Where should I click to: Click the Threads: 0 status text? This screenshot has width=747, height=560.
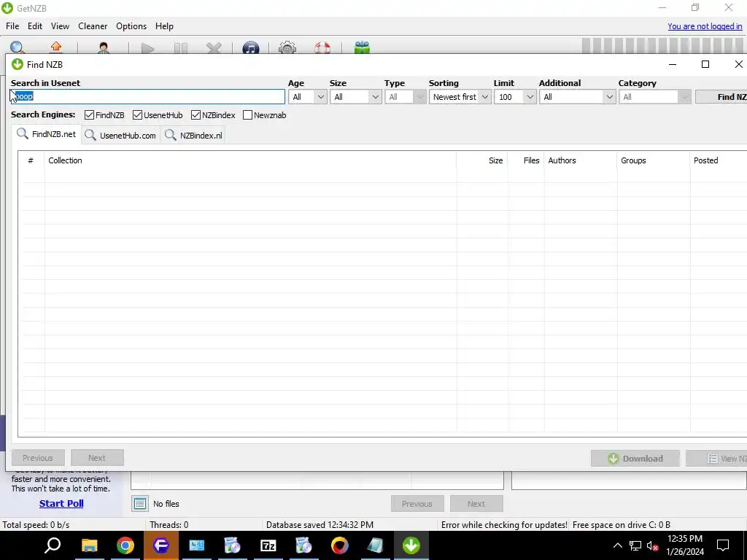click(x=169, y=525)
